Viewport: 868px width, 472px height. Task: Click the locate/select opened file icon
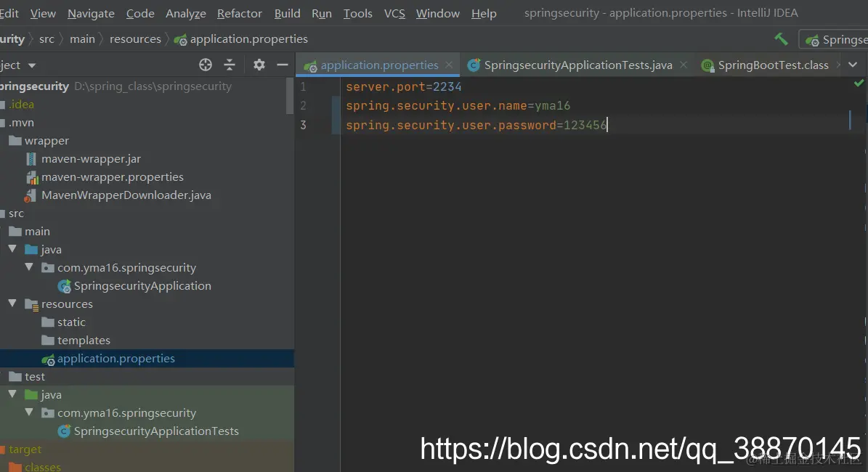(x=206, y=65)
